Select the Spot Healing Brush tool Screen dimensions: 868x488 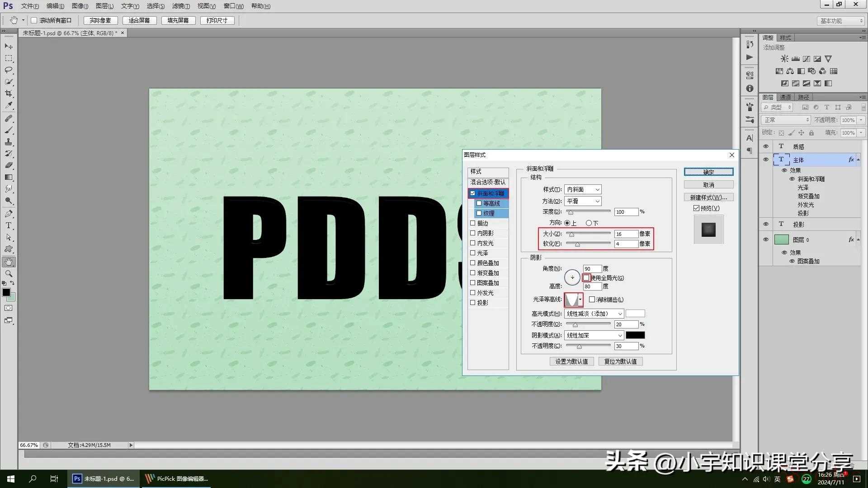click(x=9, y=118)
